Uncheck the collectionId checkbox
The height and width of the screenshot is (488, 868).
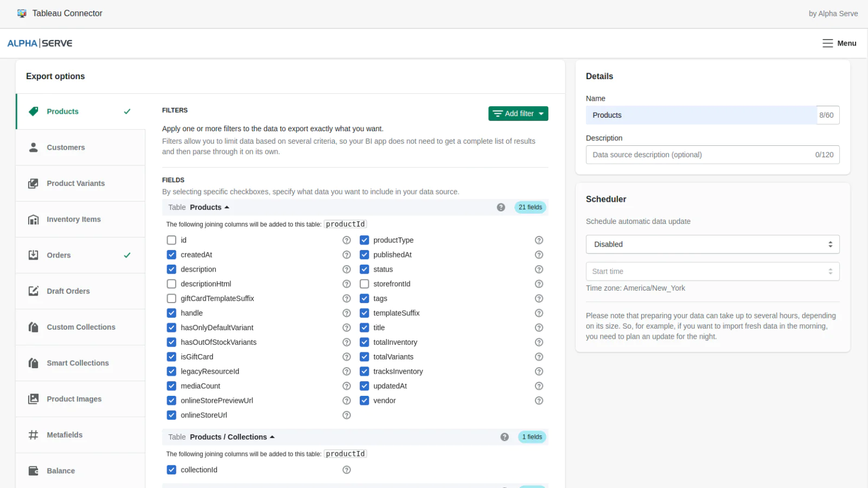pos(171,470)
